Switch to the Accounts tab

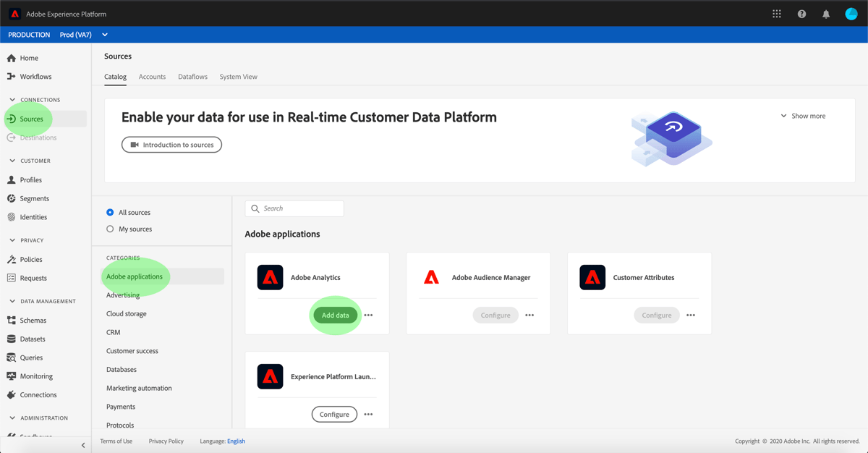pos(152,76)
